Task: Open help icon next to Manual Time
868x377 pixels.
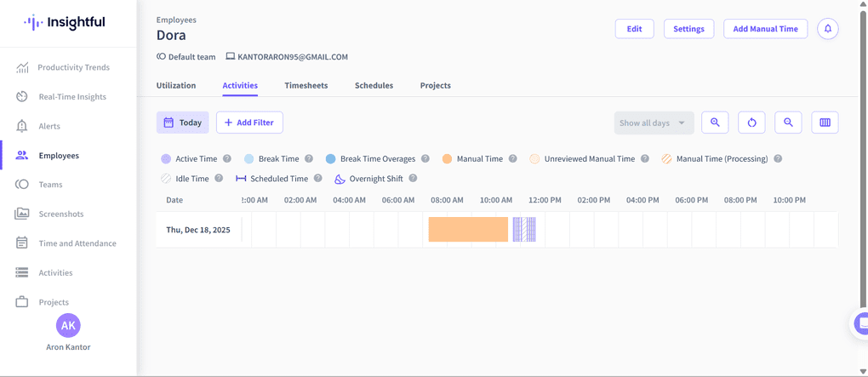Action: [x=512, y=159]
